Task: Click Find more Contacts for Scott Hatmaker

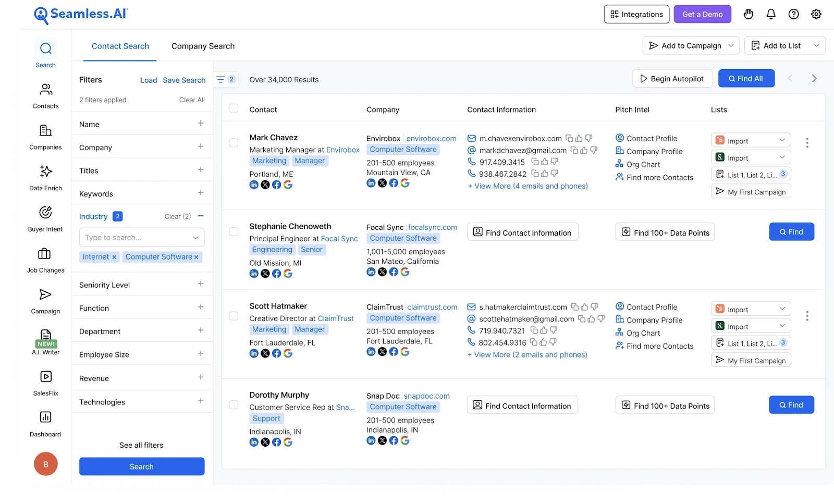Action: click(x=654, y=346)
